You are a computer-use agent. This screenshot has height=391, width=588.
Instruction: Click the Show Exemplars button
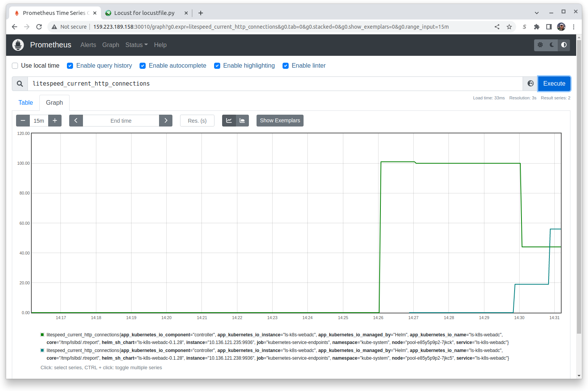click(x=280, y=121)
